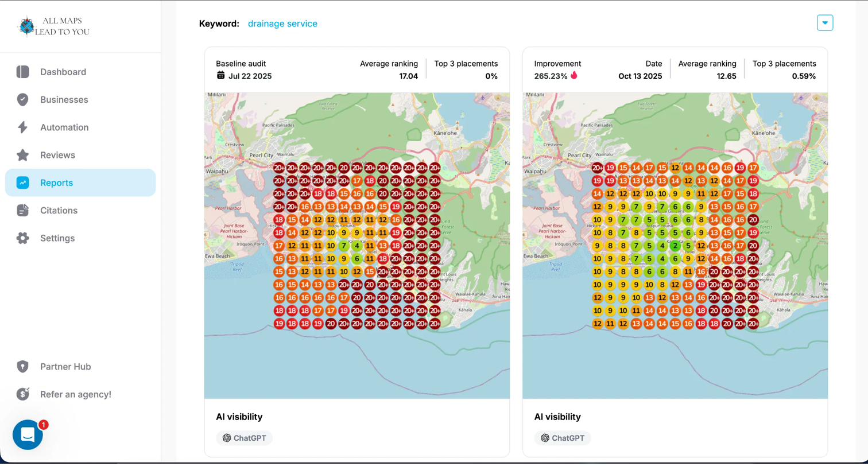Click the ChatGPT tag under baseline map

(245, 438)
